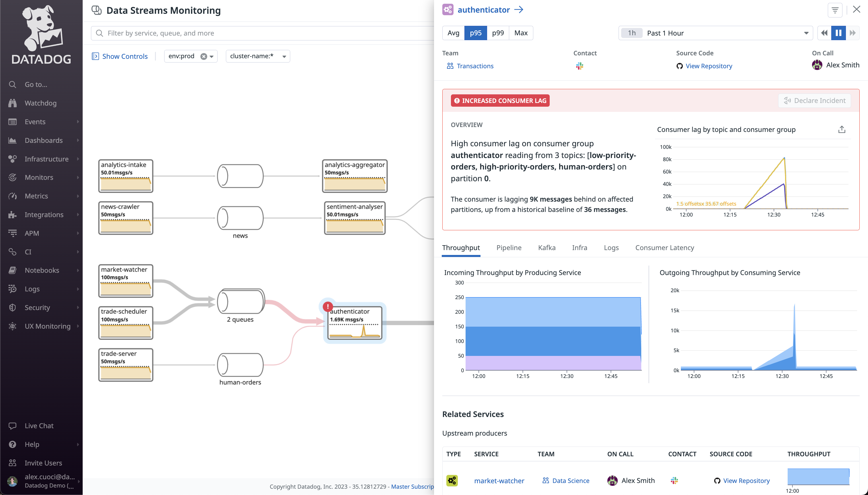Open the market-watcher service link
Viewport: 868px width, 495px height.
coord(499,480)
